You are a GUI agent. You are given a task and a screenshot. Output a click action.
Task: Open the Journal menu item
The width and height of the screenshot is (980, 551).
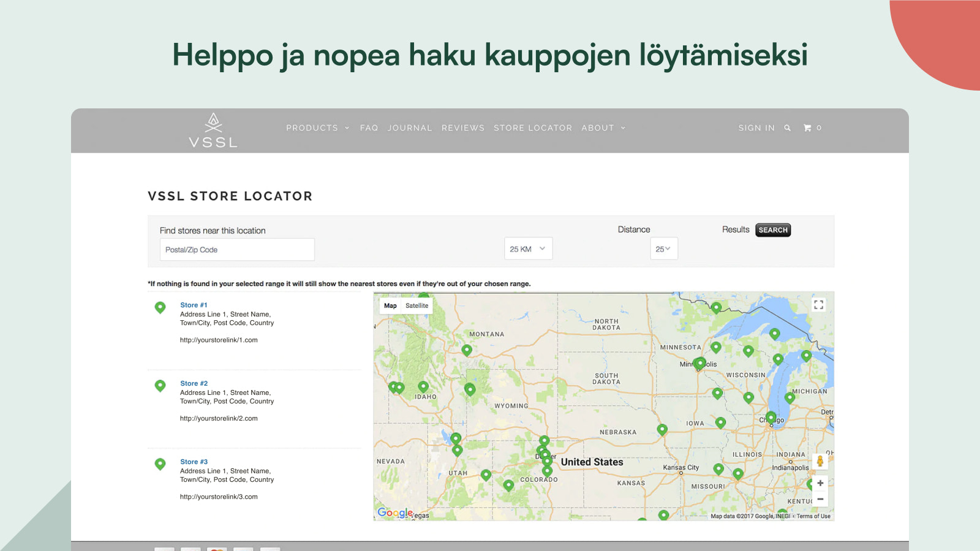coord(410,128)
